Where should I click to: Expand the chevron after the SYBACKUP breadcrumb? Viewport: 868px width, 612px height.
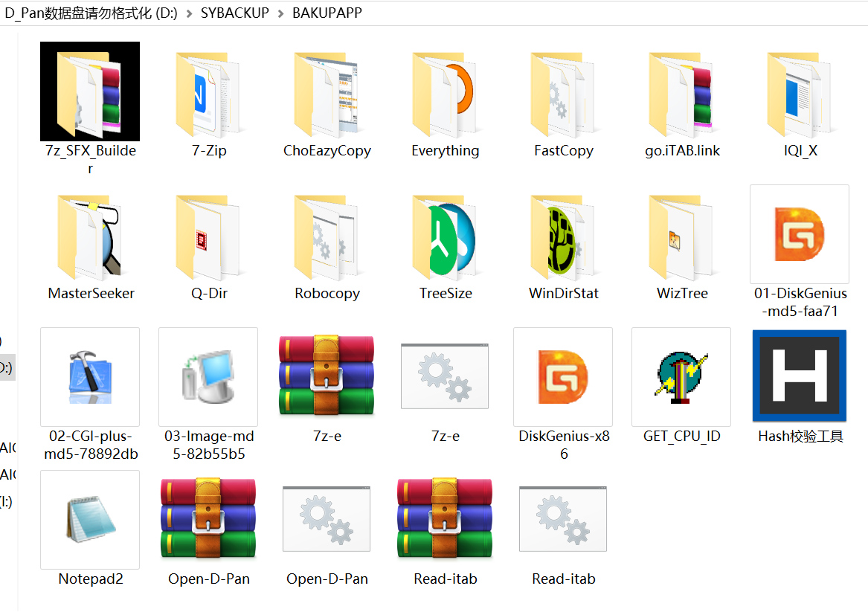(280, 13)
